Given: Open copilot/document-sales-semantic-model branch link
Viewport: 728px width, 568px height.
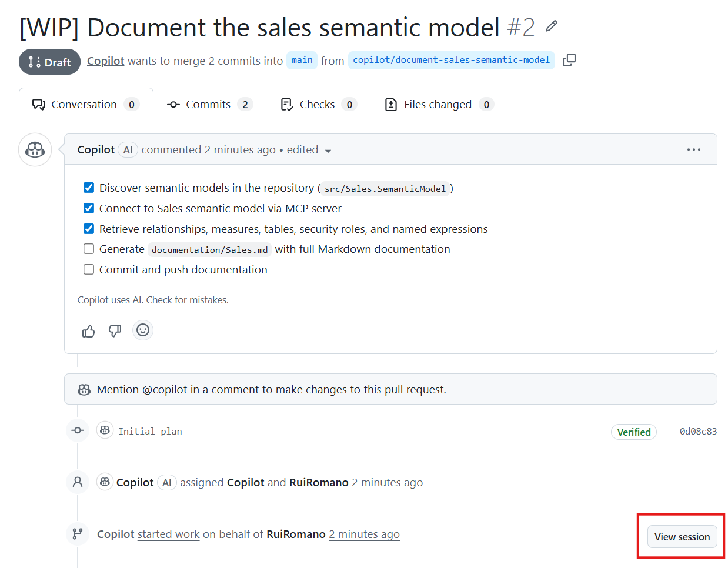Looking at the screenshot, I should (x=451, y=60).
